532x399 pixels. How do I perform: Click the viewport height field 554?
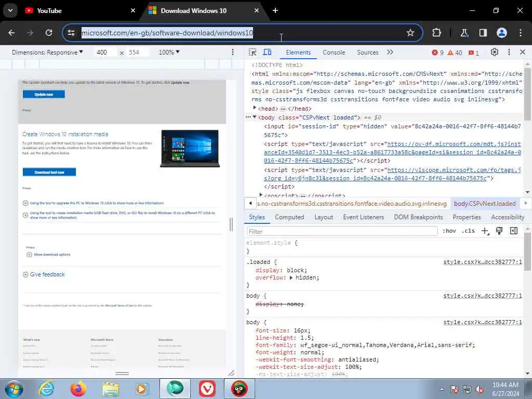(137, 52)
